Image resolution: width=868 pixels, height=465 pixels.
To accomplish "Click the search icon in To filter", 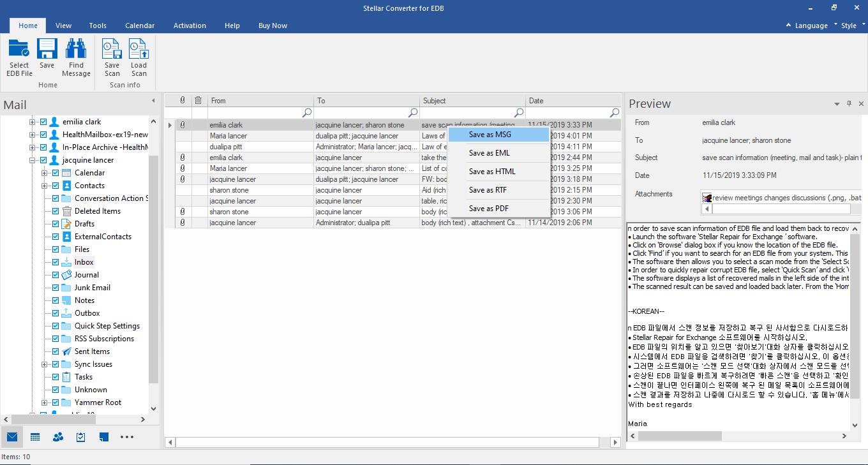I will click(413, 113).
